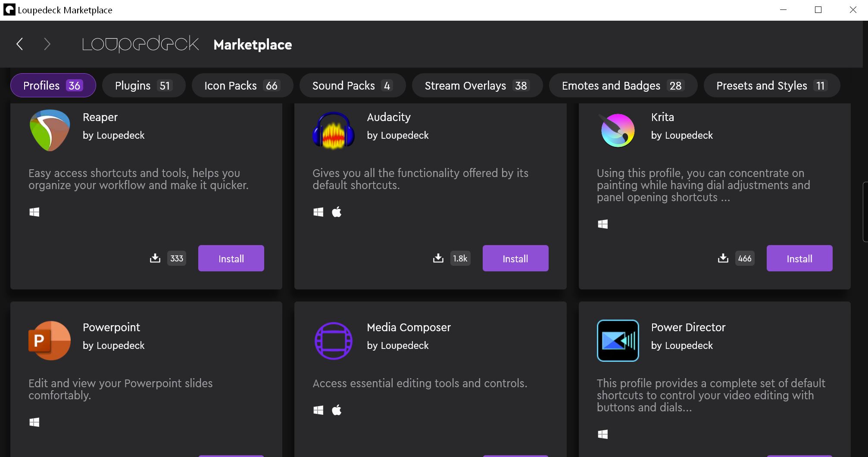Click the download icon on Reaper card
This screenshot has width=868, height=457.
point(155,258)
